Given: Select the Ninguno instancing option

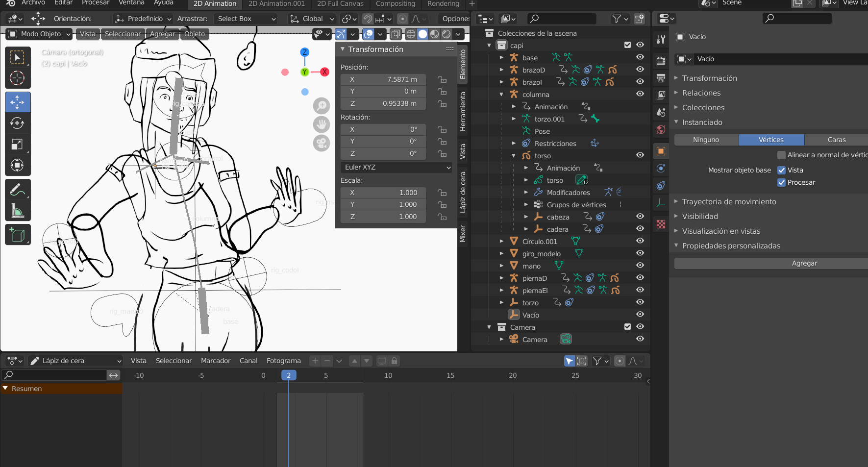Looking at the screenshot, I should tap(706, 140).
